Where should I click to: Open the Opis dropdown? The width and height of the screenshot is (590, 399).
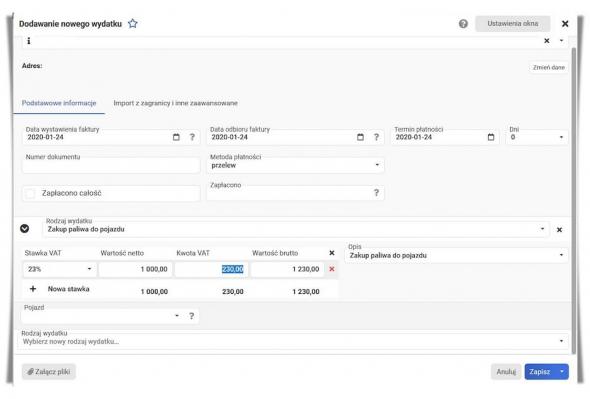tap(456, 255)
